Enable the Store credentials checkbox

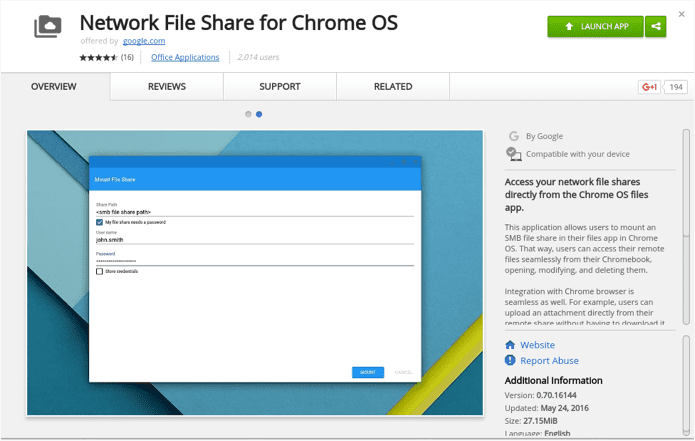(x=99, y=271)
